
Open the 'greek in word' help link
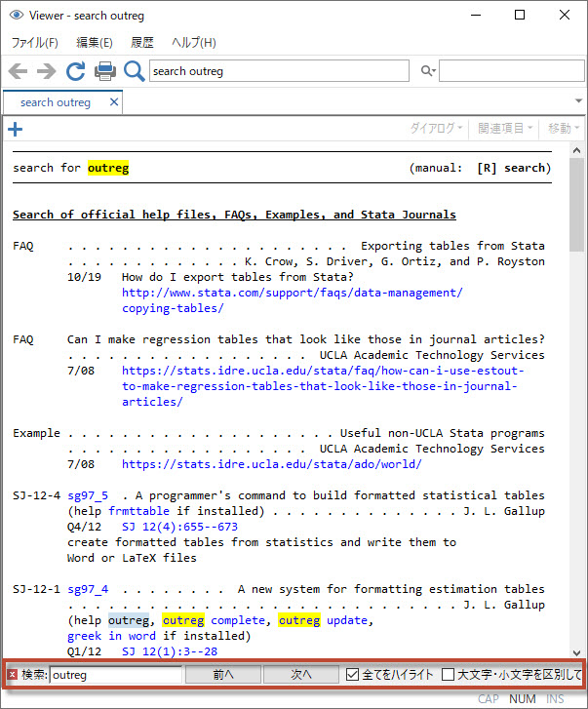tap(111, 636)
